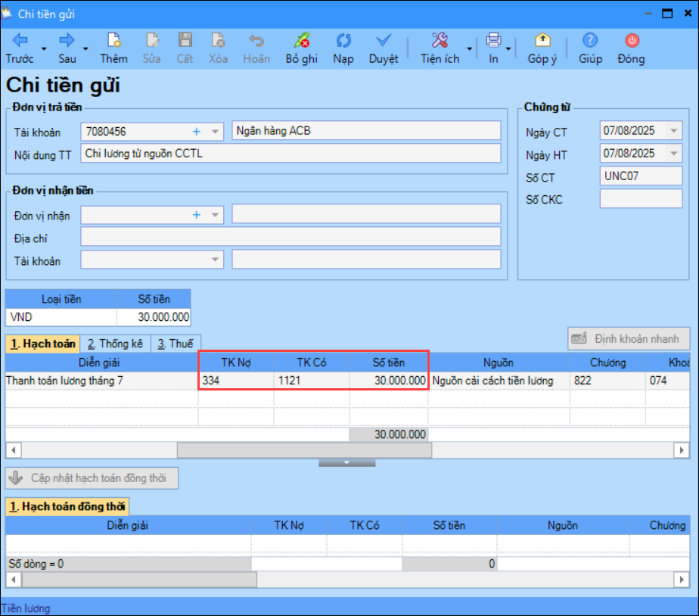The image size is (699, 616).
Task: Click Hạch toán đồng thời scrollbar thumb
Action: pyautogui.click(x=139, y=580)
